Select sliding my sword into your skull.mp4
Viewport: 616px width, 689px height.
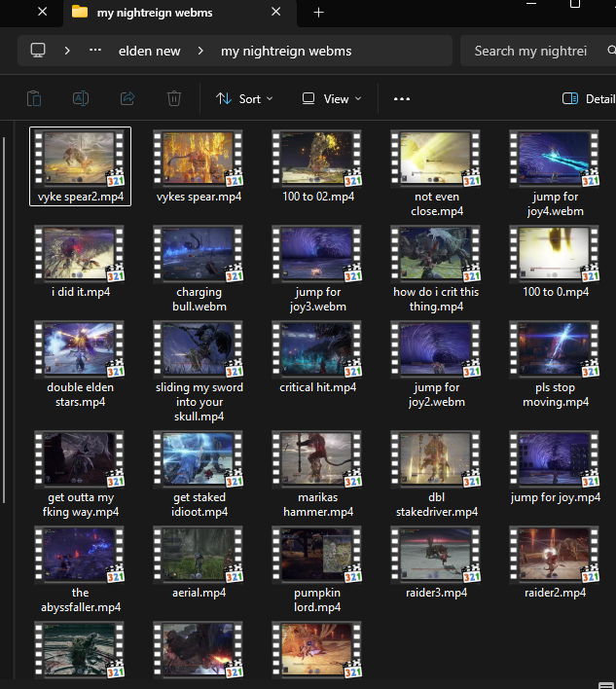199,372
